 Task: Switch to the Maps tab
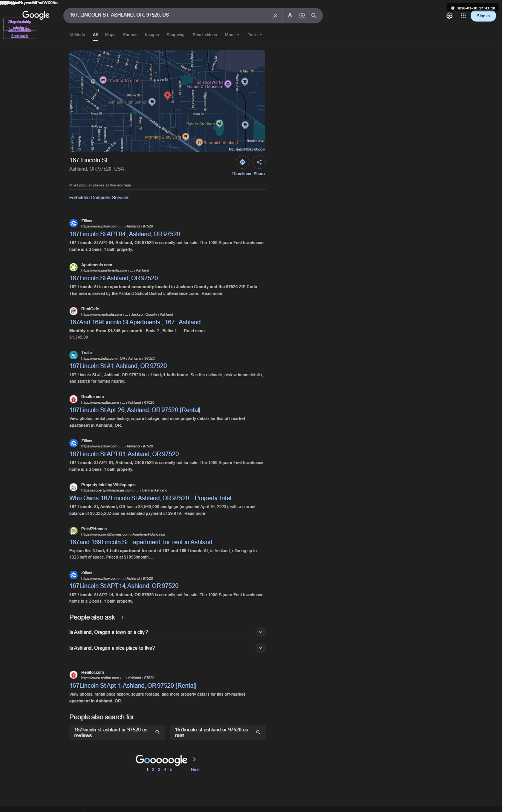tap(110, 35)
